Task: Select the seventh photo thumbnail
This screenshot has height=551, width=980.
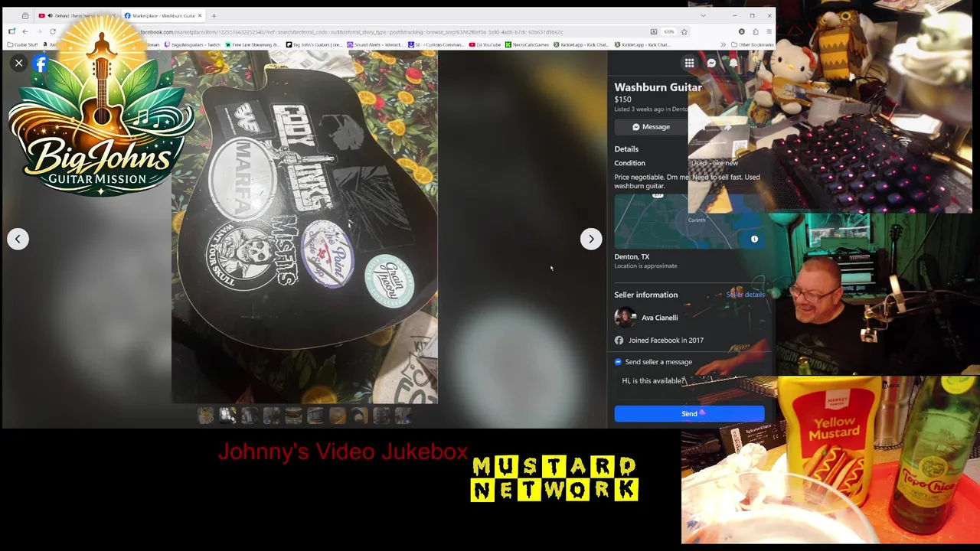Action: click(338, 416)
